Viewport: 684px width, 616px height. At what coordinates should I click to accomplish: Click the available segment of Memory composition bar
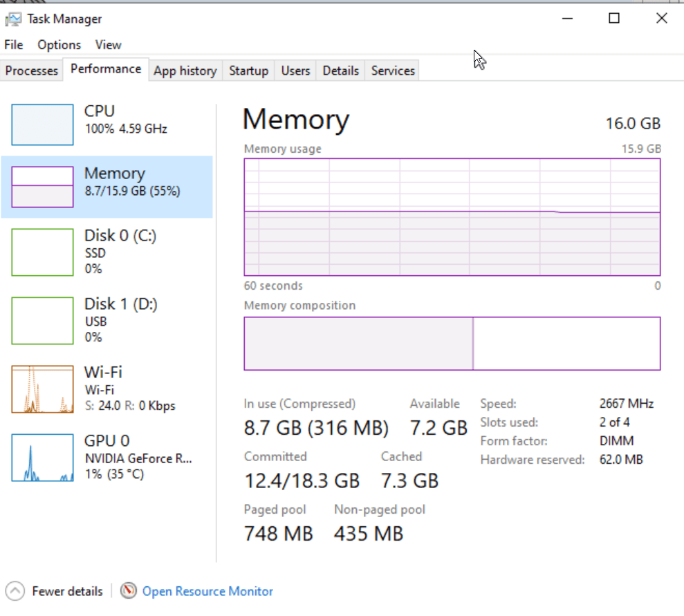566,344
